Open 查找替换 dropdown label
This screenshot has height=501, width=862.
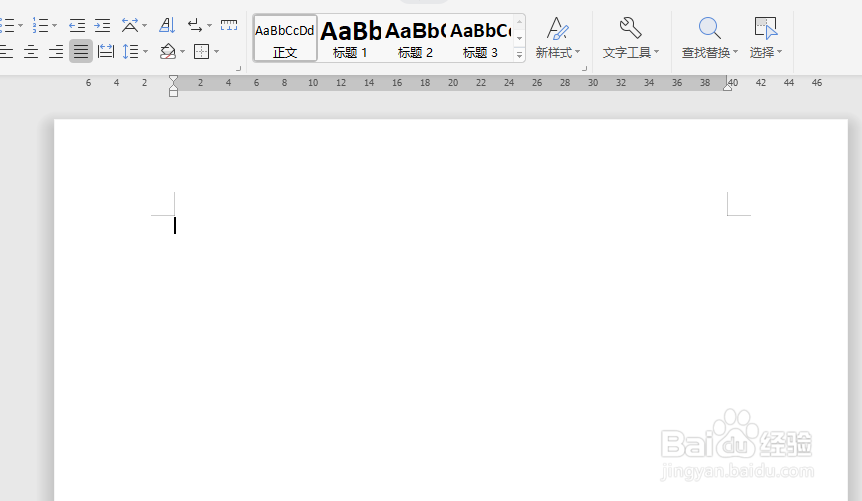(710, 52)
